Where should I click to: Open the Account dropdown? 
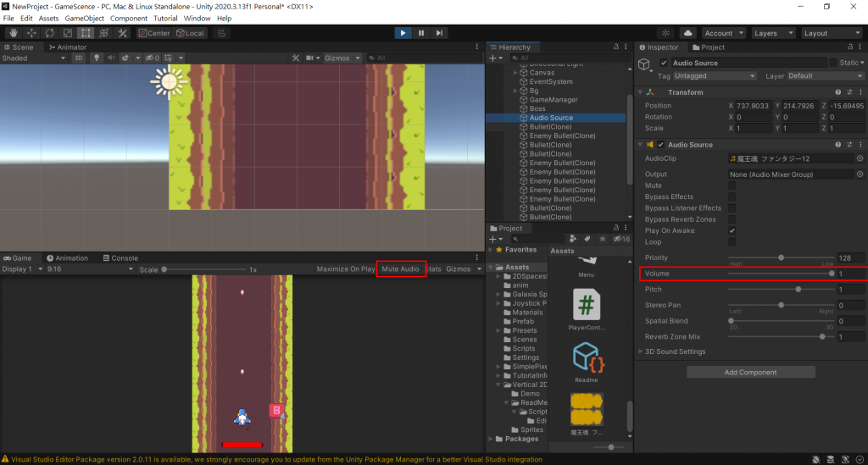tap(724, 33)
